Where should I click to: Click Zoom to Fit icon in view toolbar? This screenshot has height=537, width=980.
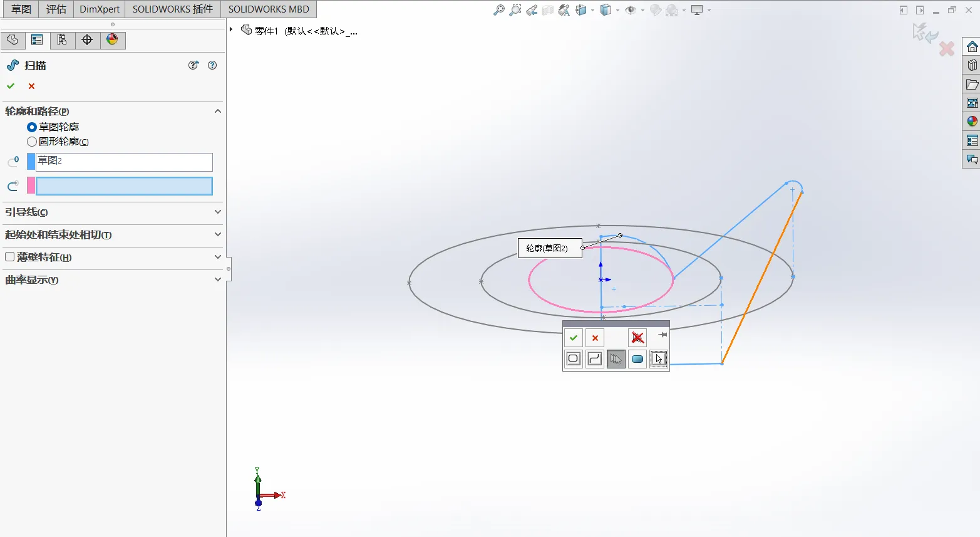click(499, 10)
